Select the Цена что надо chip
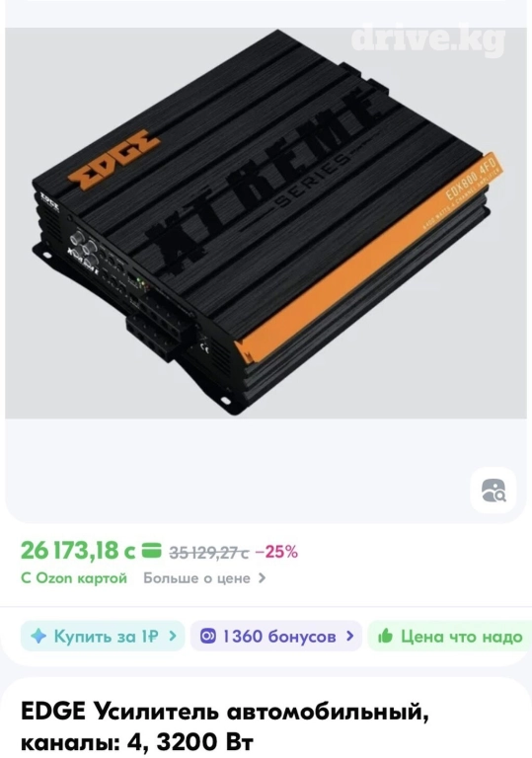This screenshot has width=532, height=758. click(x=450, y=636)
